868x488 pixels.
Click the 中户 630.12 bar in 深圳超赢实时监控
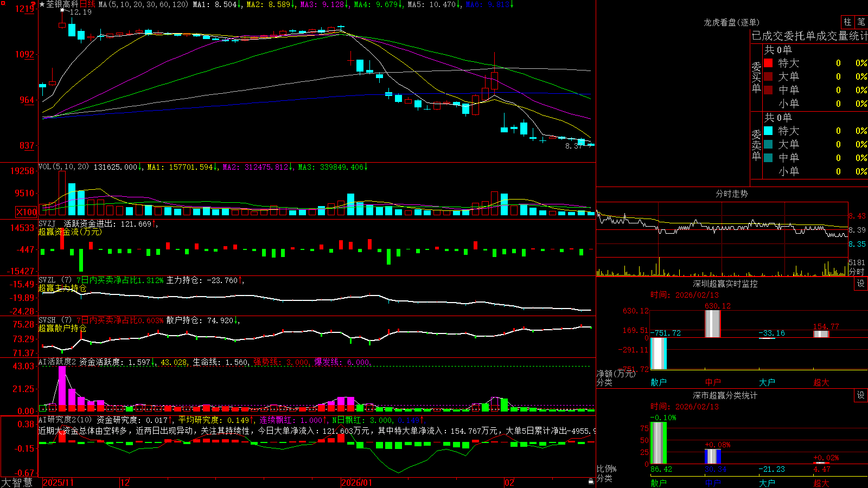click(x=713, y=324)
